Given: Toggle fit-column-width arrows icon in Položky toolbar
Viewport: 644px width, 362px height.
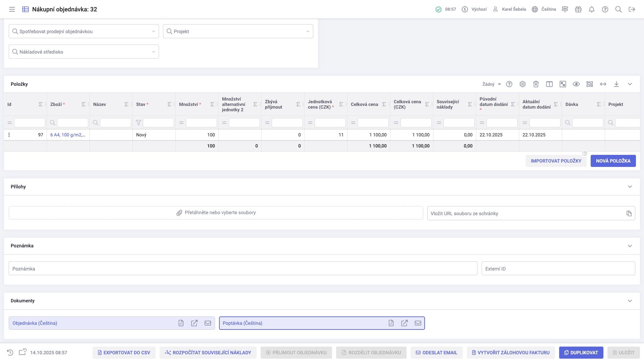Looking at the screenshot, I should tap(603, 84).
